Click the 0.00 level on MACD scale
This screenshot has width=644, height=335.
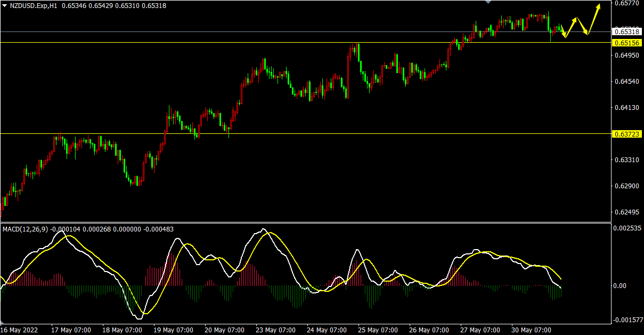pos(621,286)
